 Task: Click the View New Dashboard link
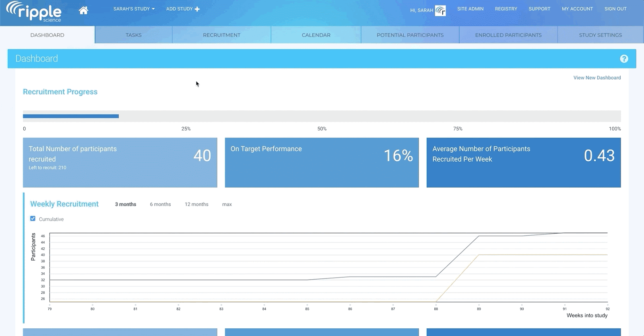[x=597, y=78]
